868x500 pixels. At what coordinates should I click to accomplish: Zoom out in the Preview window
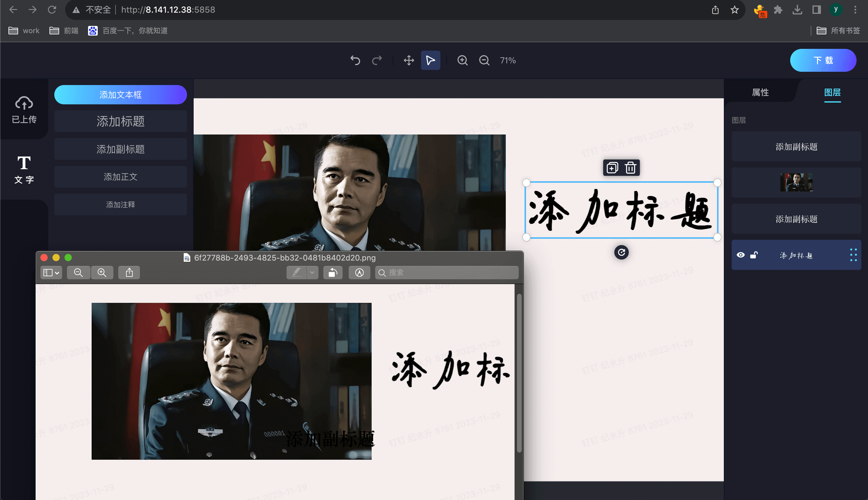click(78, 273)
